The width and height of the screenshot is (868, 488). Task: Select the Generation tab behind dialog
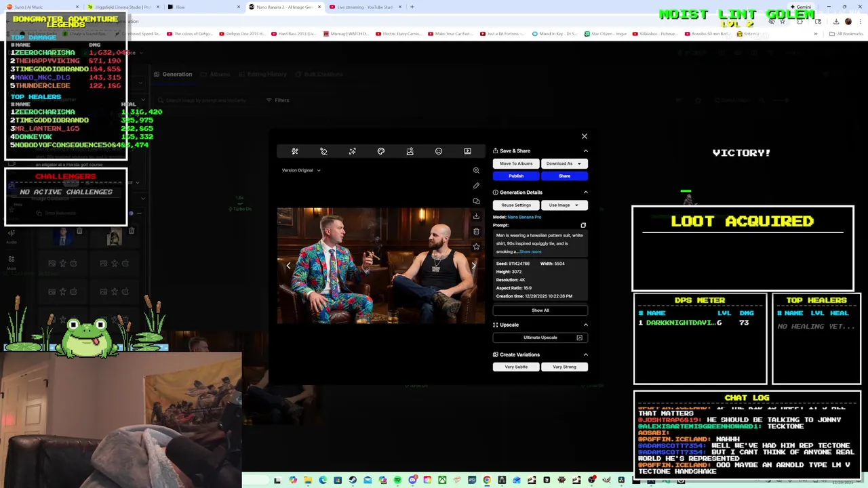(x=173, y=74)
